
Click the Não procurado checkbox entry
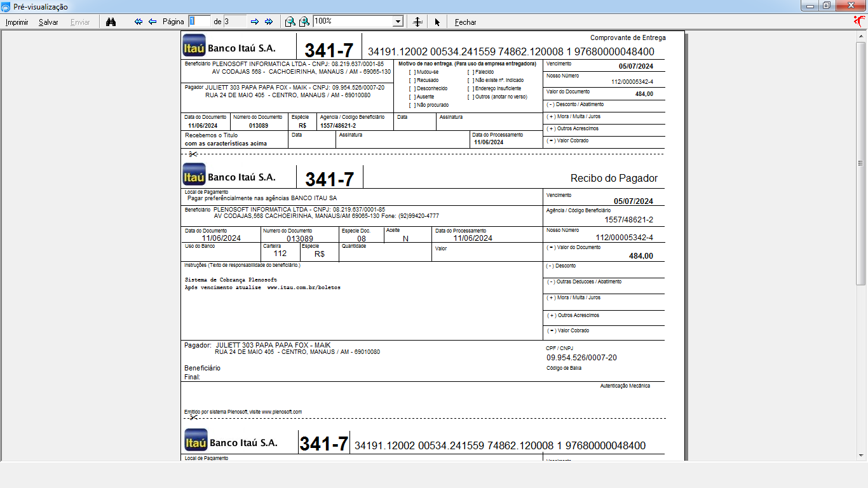tap(429, 105)
